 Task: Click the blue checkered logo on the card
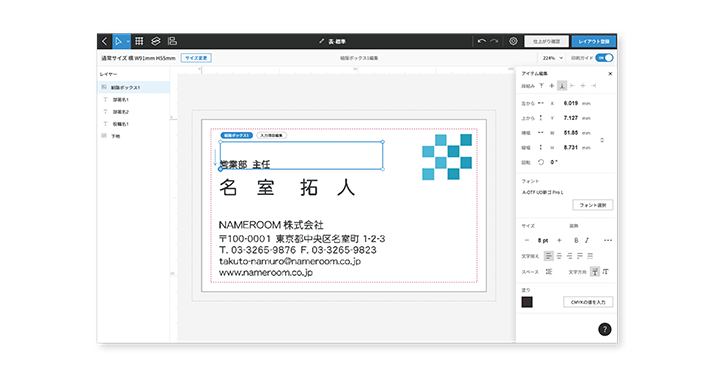click(x=447, y=157)
